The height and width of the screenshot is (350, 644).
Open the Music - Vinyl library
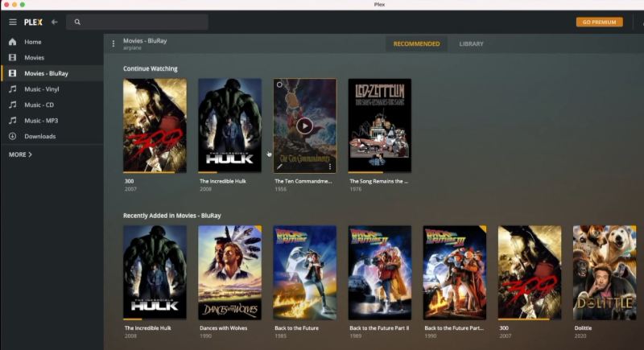coord(52,89)
